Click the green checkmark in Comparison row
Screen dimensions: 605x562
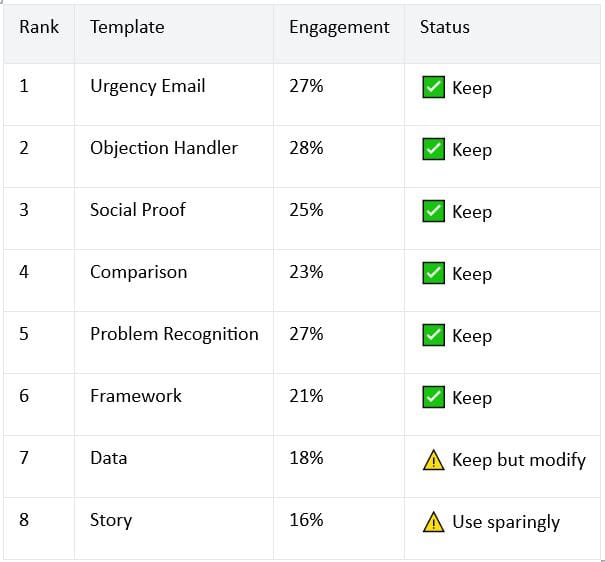coord(433,273)
